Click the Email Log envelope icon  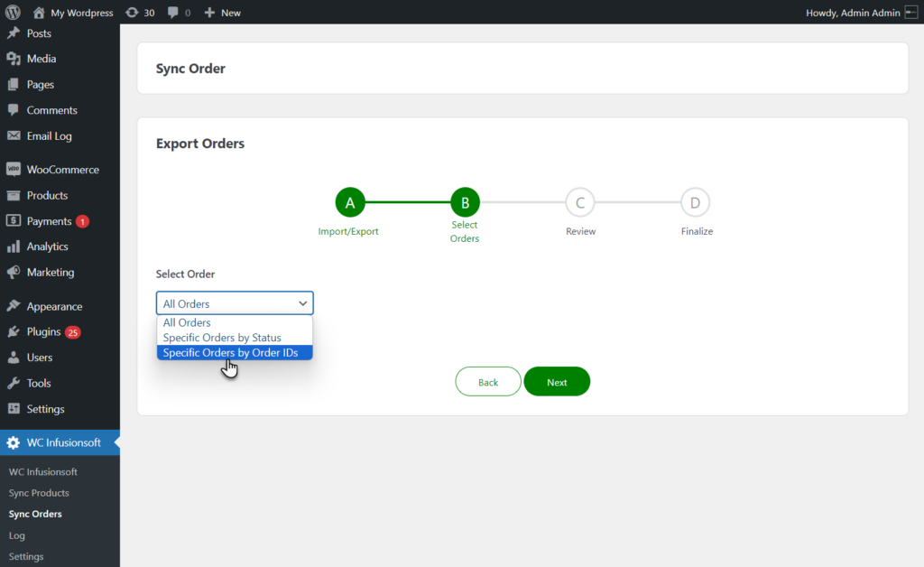coord(14,135)
